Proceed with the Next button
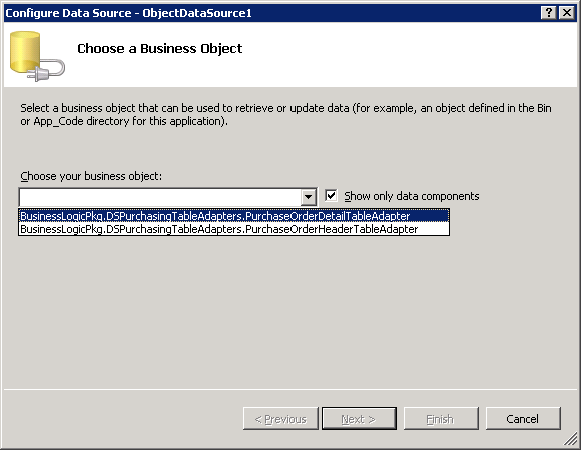 (359, 419)
